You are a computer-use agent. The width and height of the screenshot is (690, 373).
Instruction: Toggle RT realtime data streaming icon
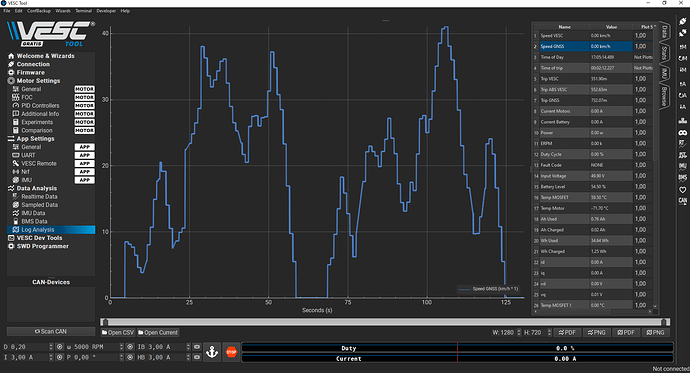683,143
